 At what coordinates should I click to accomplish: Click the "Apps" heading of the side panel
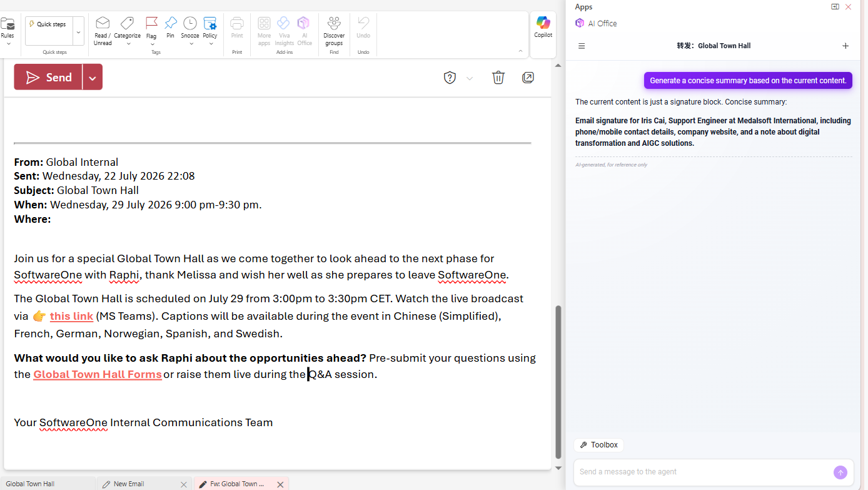pyautogui.click(x=583, y=7)
